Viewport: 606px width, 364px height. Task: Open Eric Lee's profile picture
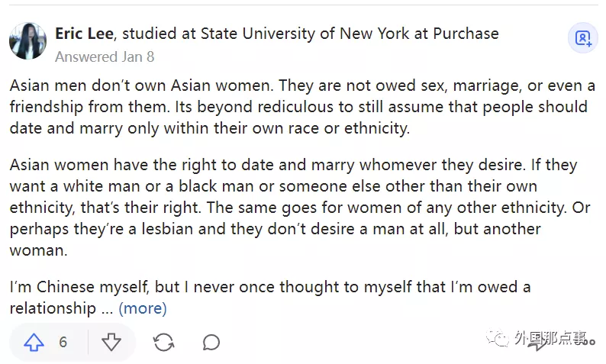(27, 40)
